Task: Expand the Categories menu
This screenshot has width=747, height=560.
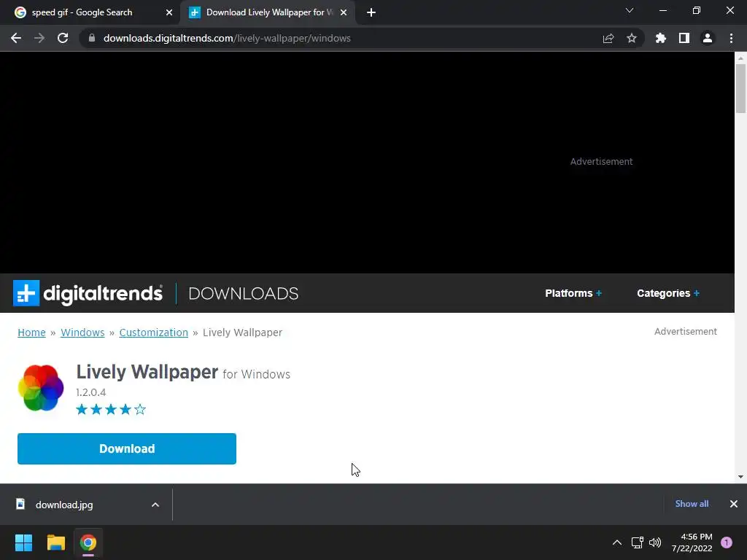Action: [x=668, y=293]
